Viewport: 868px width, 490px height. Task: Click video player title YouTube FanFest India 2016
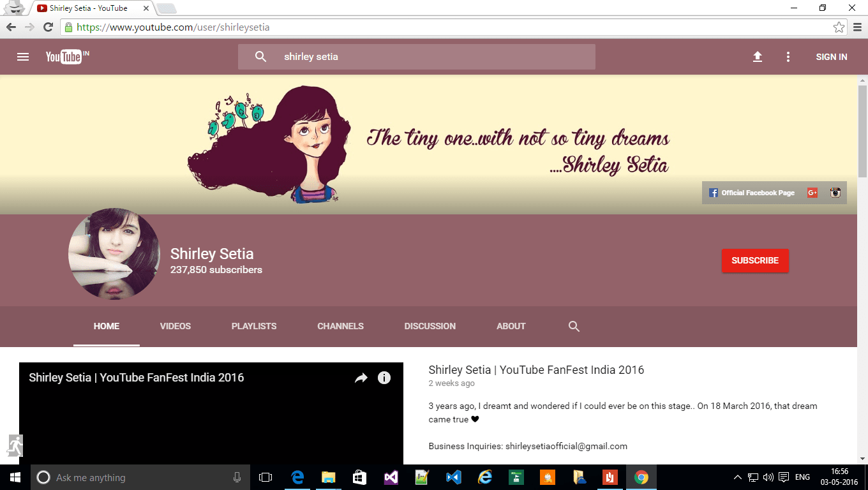point(137,378)
